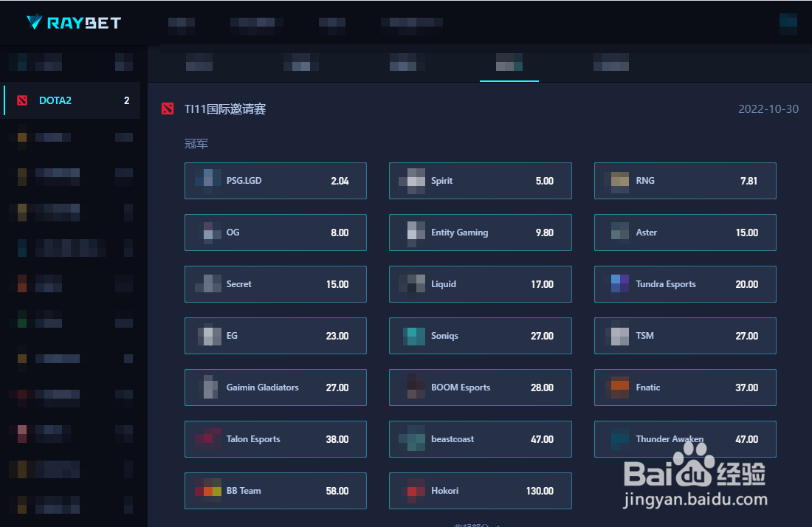Pick Gaimin Gladiators at 27.00
Image resolution: width=812 pixels, height=527 pixels.
(275, 387)
